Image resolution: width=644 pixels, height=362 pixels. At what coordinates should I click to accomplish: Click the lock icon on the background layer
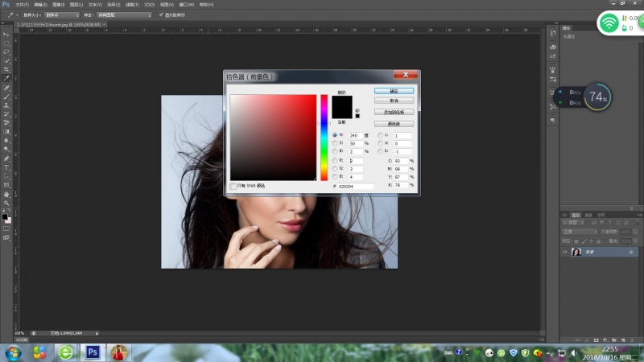[630, 252]
